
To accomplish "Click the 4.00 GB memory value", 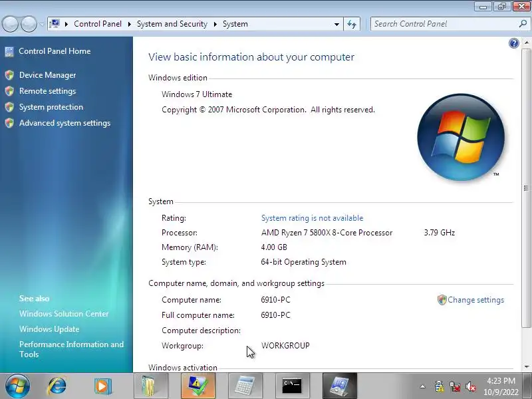I will [274, 247].
